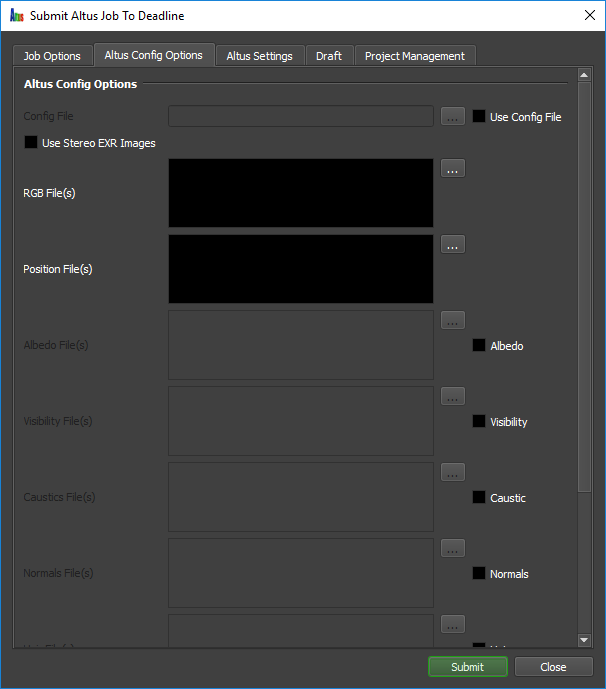Toggle Use Stereo EXR Images checkbox
This screenshot has width=606, height=689.
31,142
